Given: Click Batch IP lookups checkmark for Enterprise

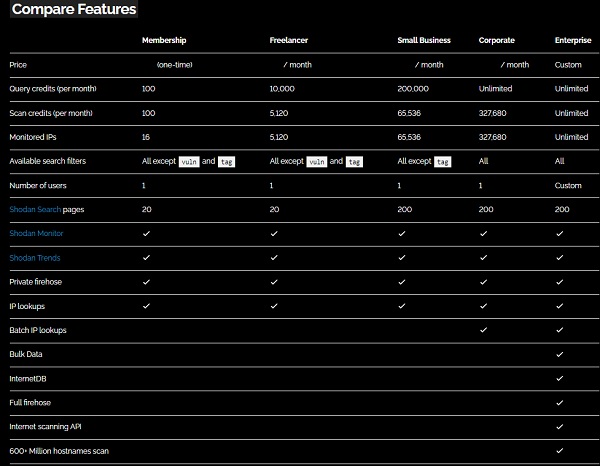Looking at the screenshot, I should (x=559, y=330).
